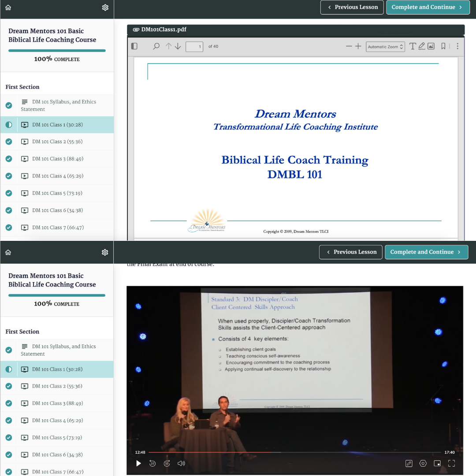This screenshot has height=476, width=476.
Task: Click the DM101Class1.pdf attachment title
Action: pos(164,30)
